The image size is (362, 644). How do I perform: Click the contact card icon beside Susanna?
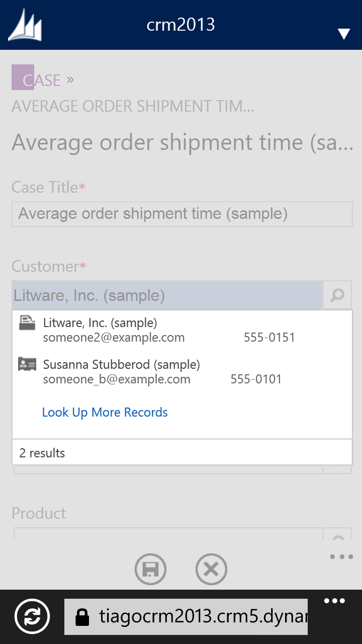(27, 364)
